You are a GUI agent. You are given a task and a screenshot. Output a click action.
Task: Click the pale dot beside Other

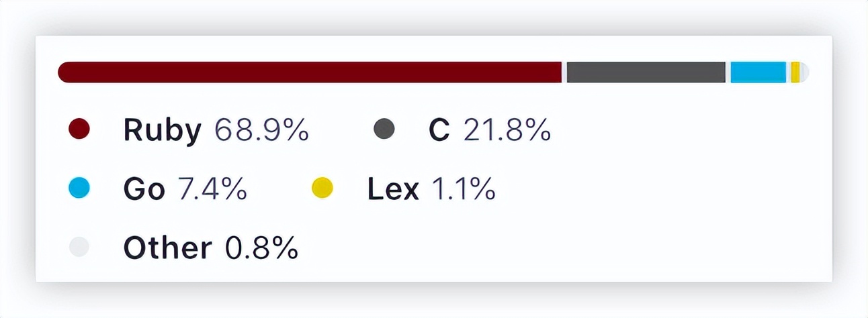click(x=79, y=248)
